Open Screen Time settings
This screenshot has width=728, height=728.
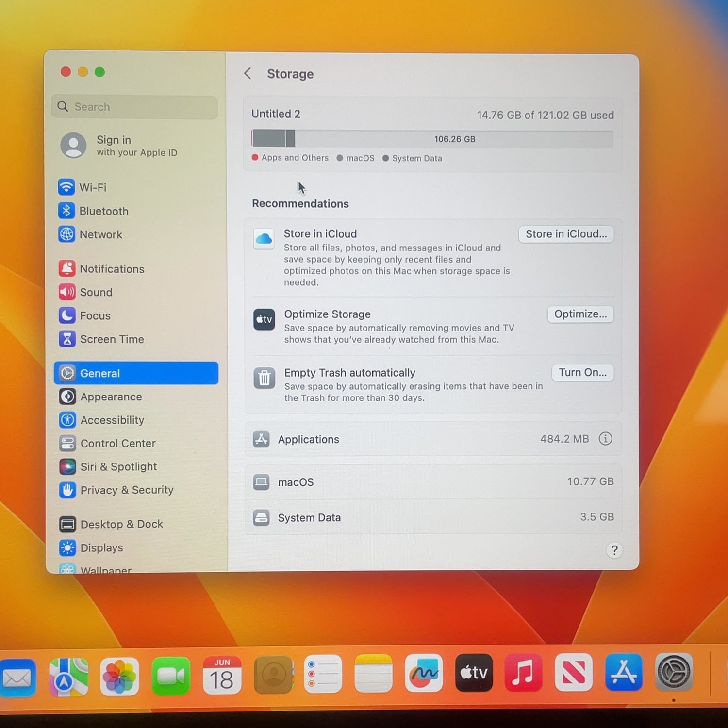tap(136, 339)
